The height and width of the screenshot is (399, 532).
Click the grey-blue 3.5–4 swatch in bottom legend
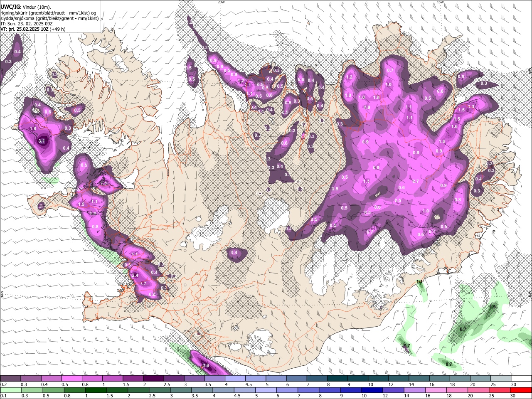tap(202, 390)
